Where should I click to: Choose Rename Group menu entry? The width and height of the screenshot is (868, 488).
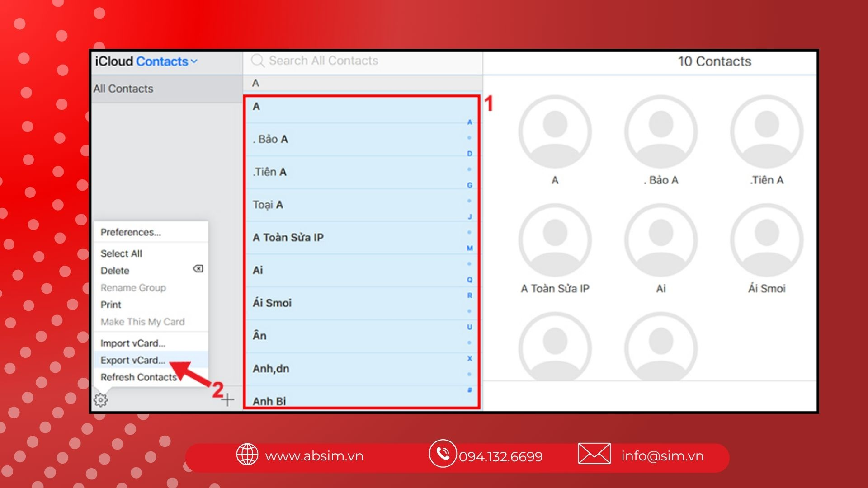[151, 288]
